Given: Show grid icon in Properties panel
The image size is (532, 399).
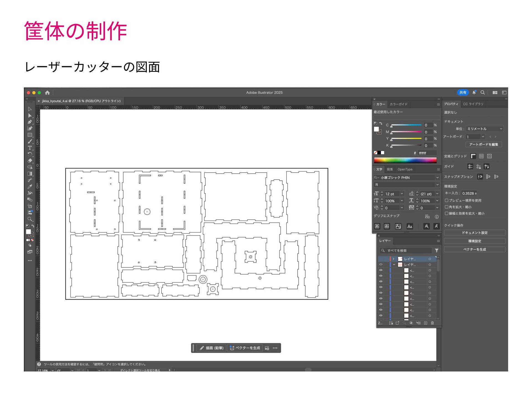Looking at the screenshot, I should [482, 156].
